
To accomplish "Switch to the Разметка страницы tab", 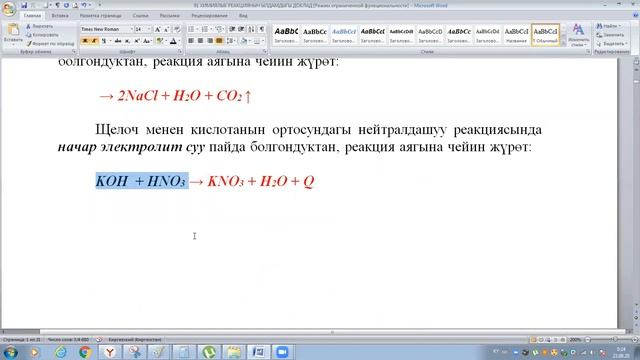I will click(100, 16).
